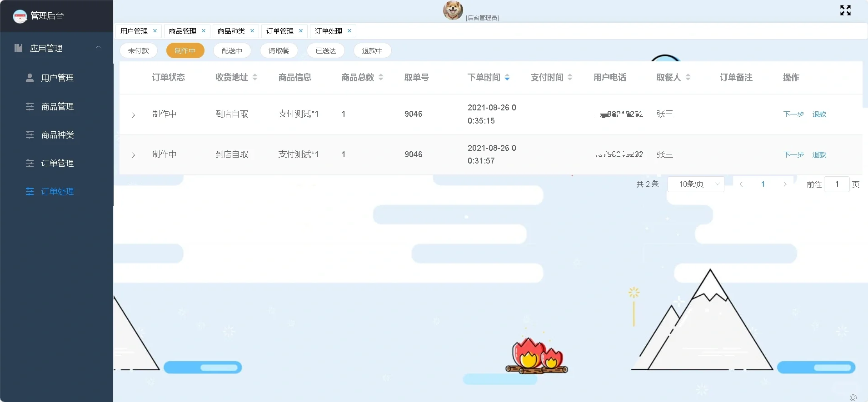Click the copyright icon at bottom right
Image resolution: width=868 pixels, height=402 pixels.
(853, 397)
